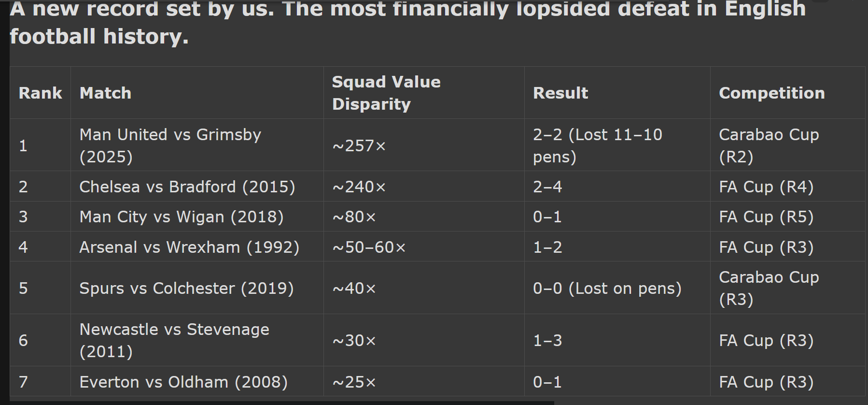Viewport: 868px width, 405px height.
Task: Click the 2–2 (Lost 11–10 pens) result
Action: tap(598, 145)
